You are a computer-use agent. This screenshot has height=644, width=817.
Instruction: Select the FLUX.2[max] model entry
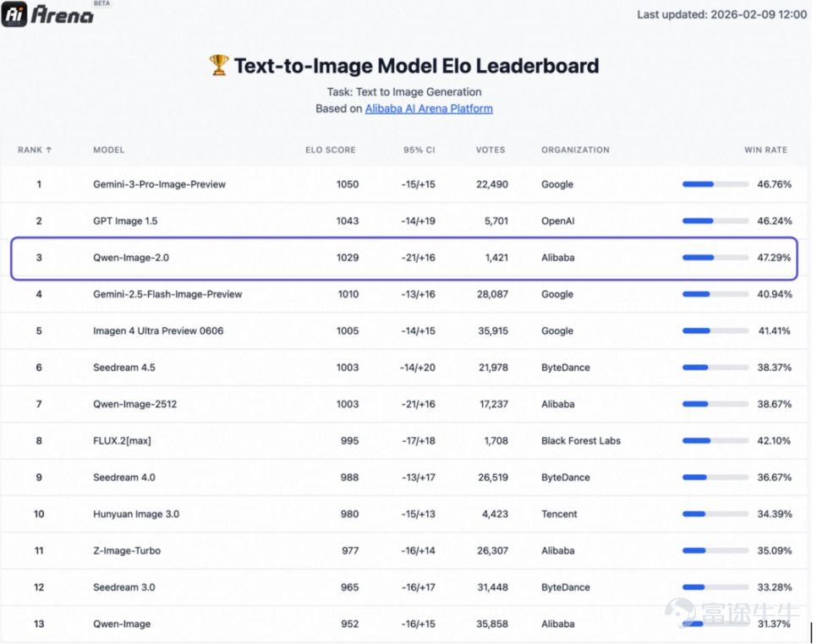pyautogui.click(x=122, y=441)
